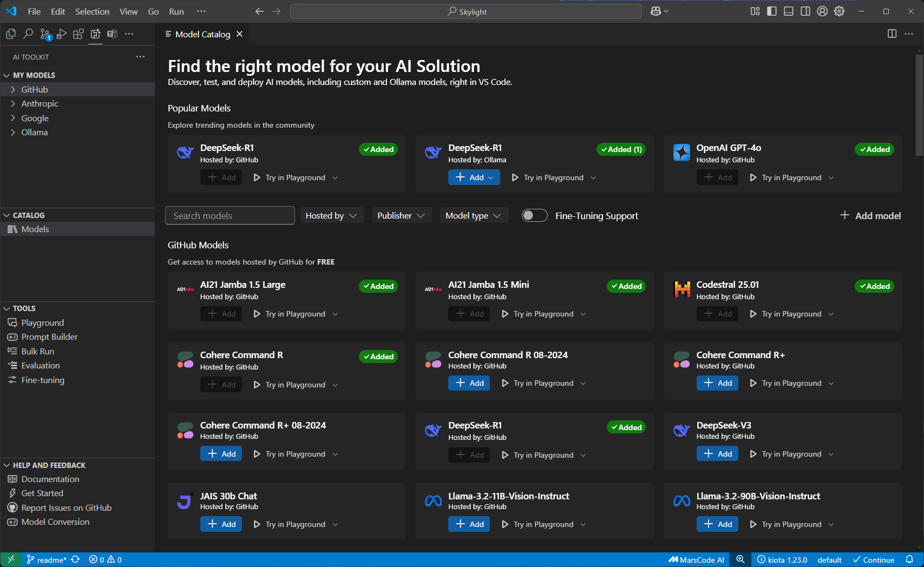
Task: Go forward with the navigation arrow
Action: (277, 11)
